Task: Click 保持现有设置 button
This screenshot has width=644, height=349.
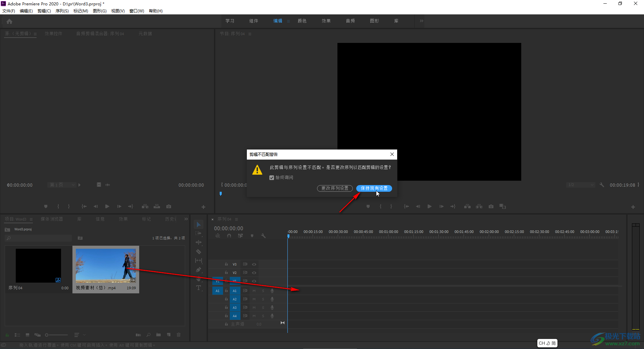Action: coord(374,188)
